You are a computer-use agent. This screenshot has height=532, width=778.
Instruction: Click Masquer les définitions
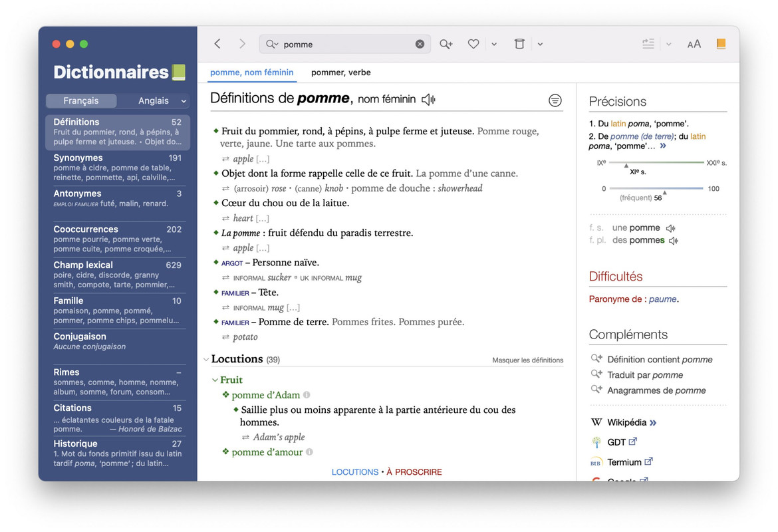pyautogui.click(x=527, y=360)
